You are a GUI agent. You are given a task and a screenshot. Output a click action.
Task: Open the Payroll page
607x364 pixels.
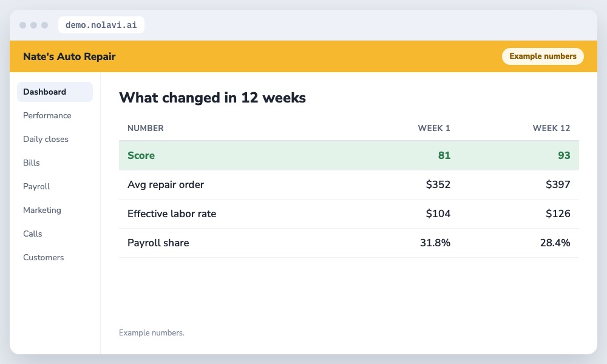pyautogui.click(x=36, y=186)
